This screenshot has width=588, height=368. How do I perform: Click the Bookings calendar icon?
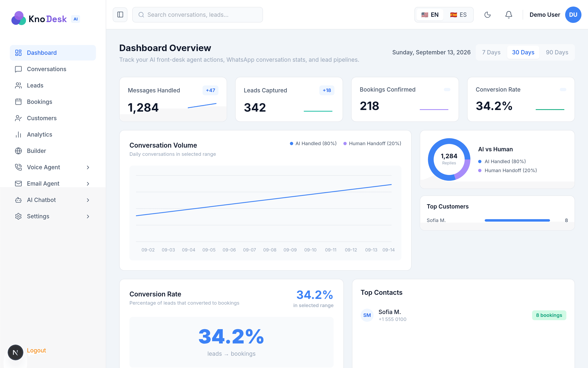[x=18, y=101]
